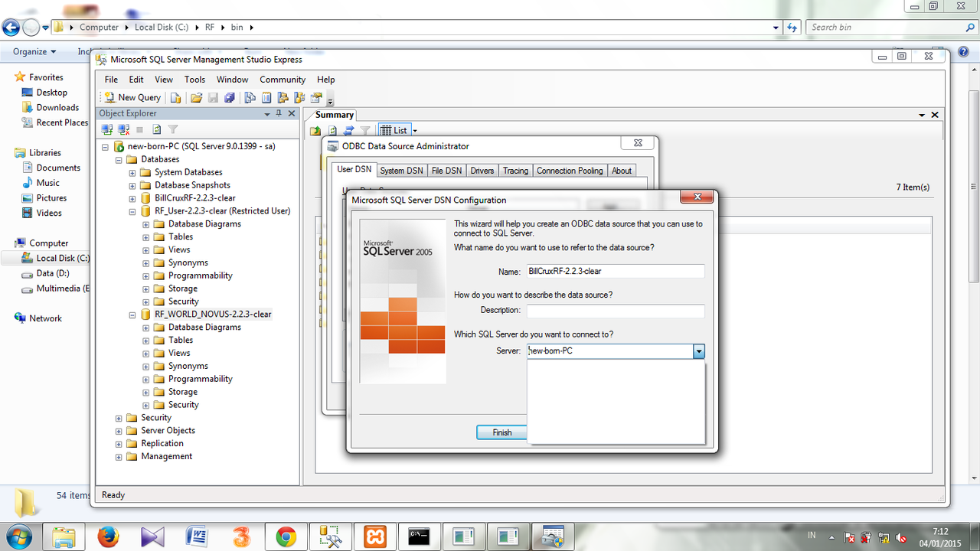Select Tables under RF_WORLD_NOVUS-2.2.3-clear
980x551 pixels.
(x=180, y=340)
